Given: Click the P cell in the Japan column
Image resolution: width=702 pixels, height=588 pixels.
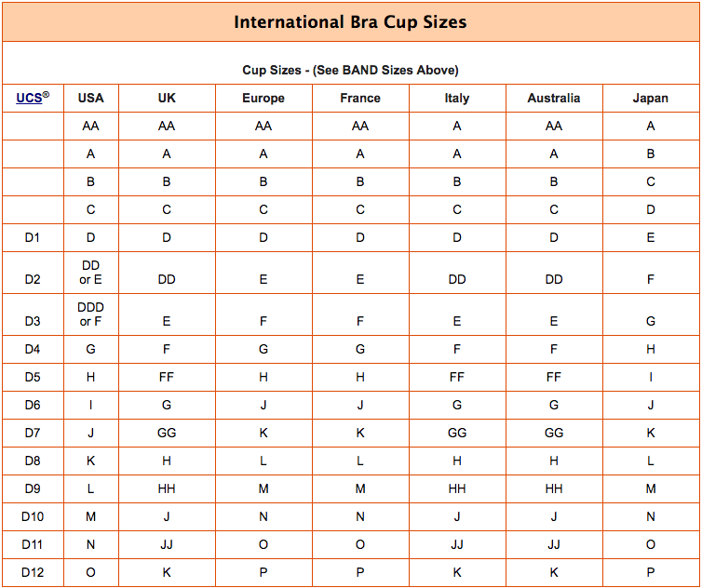Looking at the screenshot, I should click(651, 572).
